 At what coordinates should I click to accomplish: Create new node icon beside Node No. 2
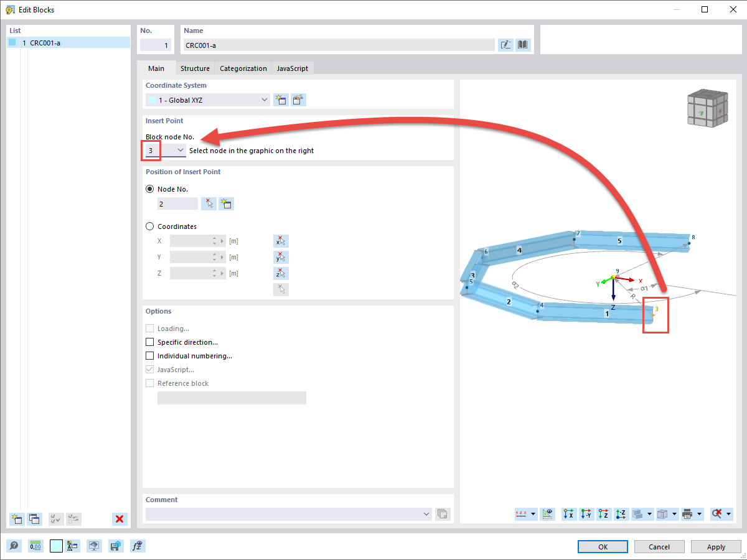[226, 203]
